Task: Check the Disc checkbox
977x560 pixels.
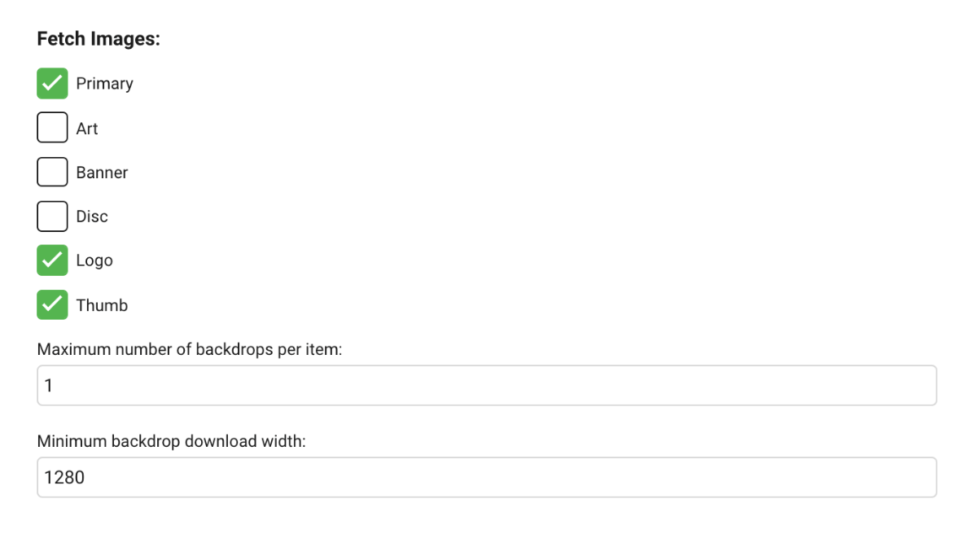Action: (x=52, y=217)
